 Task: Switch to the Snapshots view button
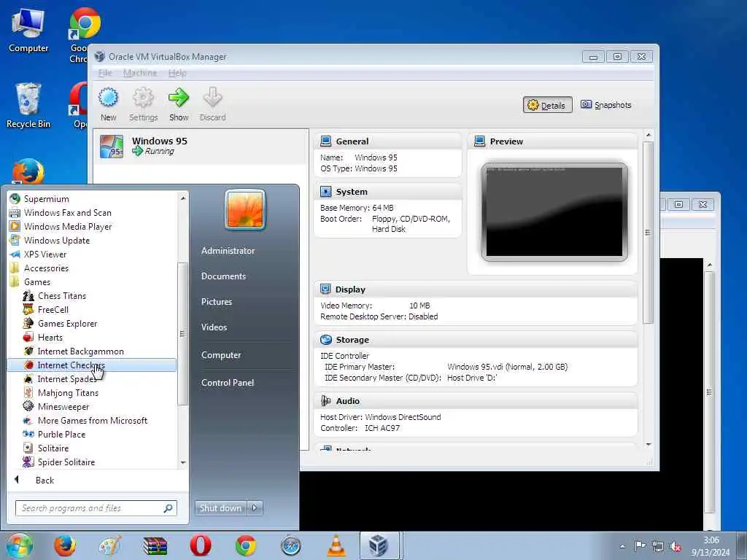click(606, 105)
